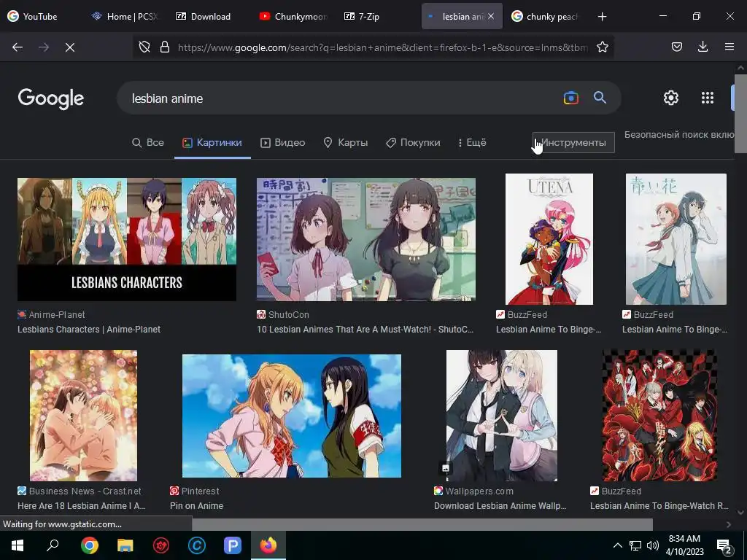Open the Pin on Anime link
Image resolution: width=747 pixels, height=560 pixels.
(x=196, y=506)
